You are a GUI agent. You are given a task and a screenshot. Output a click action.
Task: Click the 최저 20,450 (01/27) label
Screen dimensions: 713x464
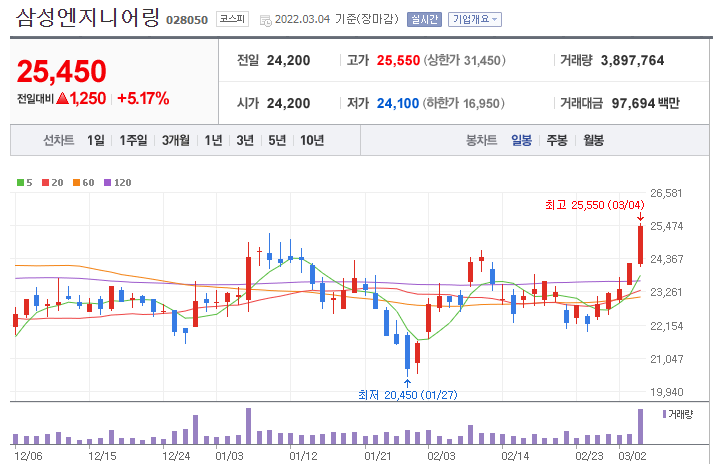[408, 395]
